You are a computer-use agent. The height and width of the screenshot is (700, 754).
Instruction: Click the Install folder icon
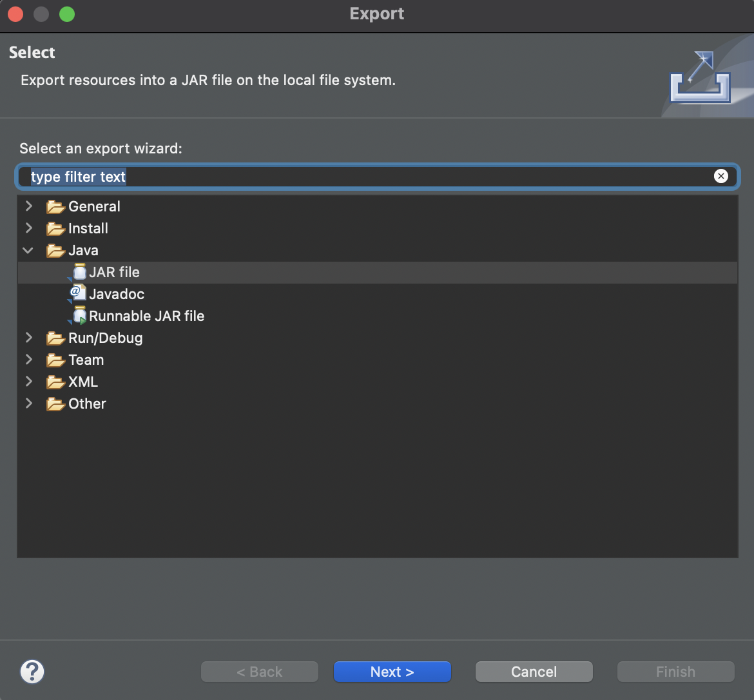(56, 229)
